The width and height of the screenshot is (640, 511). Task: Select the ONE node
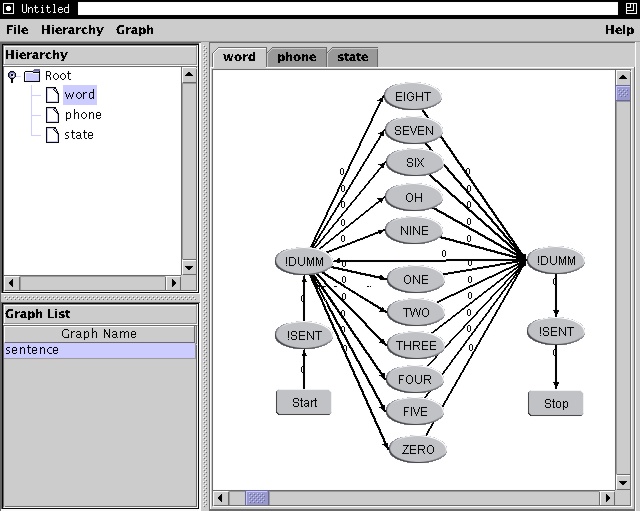(x=416, y=280)
